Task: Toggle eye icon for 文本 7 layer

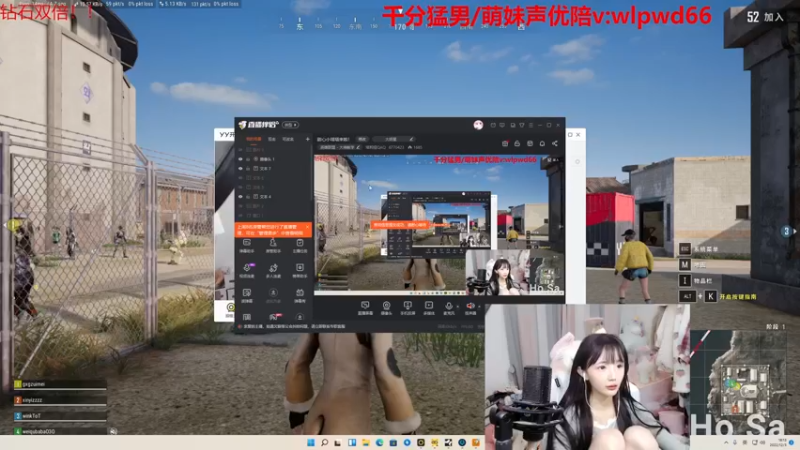Action: [240, 168]
